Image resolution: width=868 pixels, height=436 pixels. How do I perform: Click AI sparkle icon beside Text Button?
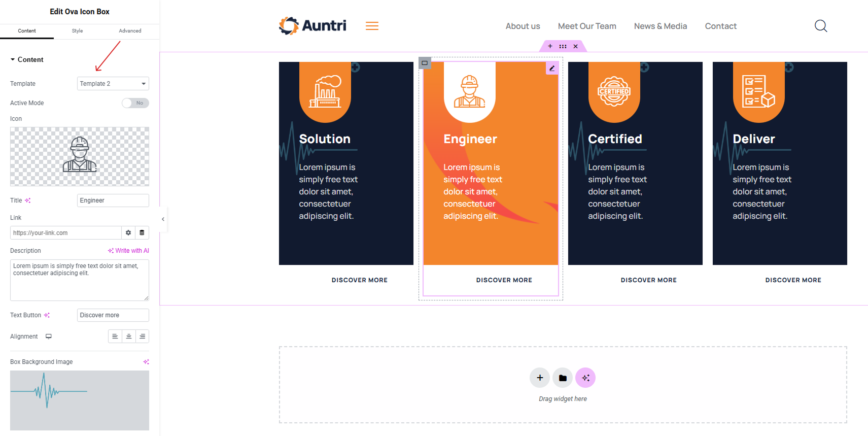click(47, 315)
